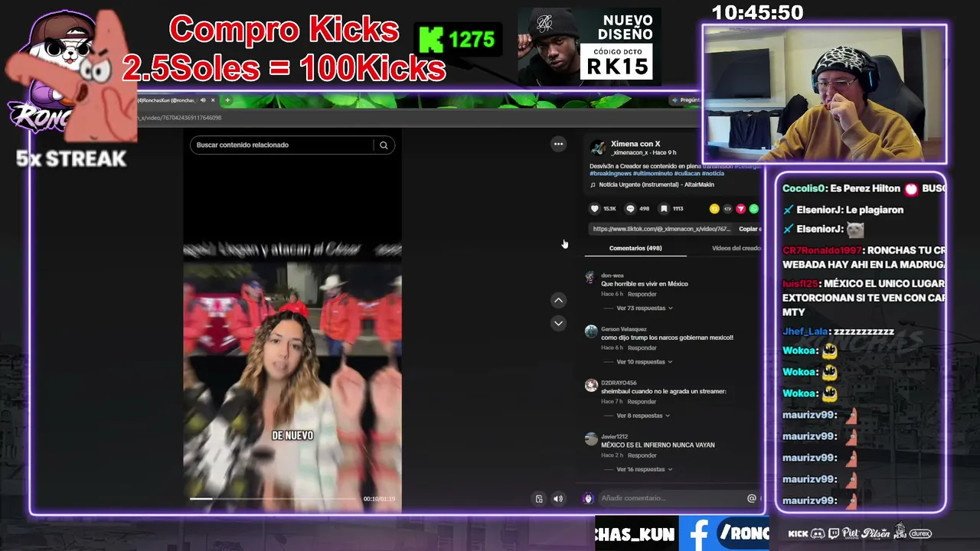The height and width of the screenshot is (551, 980).
Task: Click Javier1212's comment avatar
Action: [x=590, y=439]
